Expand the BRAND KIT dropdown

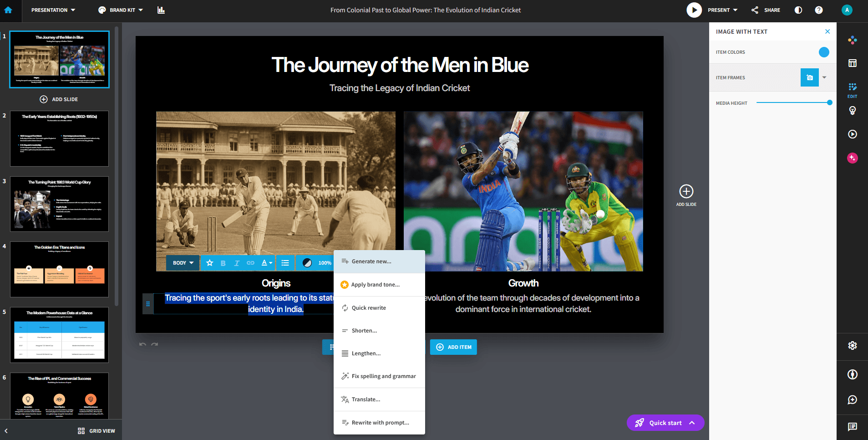coord(121,10)
